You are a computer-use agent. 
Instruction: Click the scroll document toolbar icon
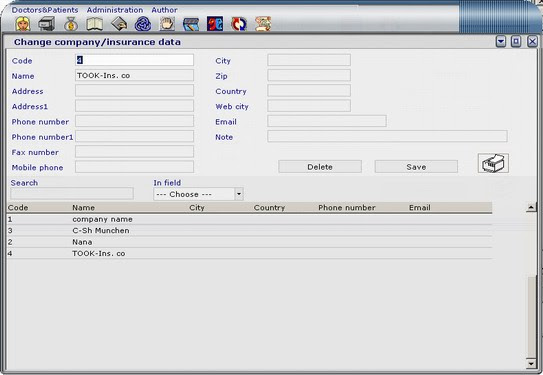pyautogui.click(x=263, y=24)
